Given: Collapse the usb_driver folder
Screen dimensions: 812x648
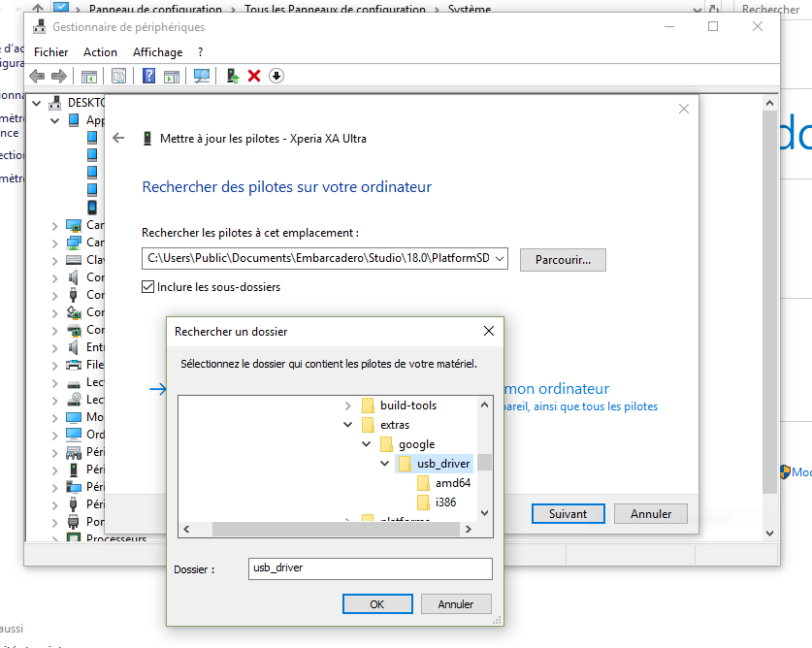Looking at the screenshot, I should [385, 463].
